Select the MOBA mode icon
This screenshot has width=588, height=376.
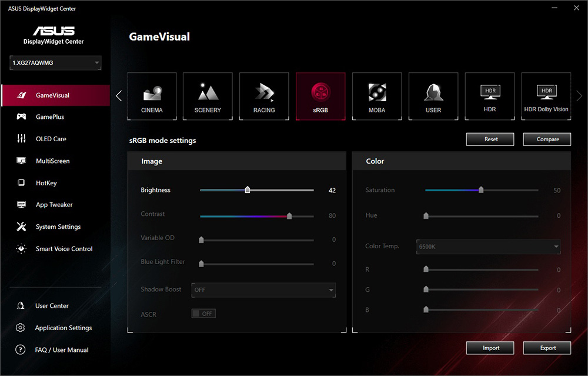377,97
